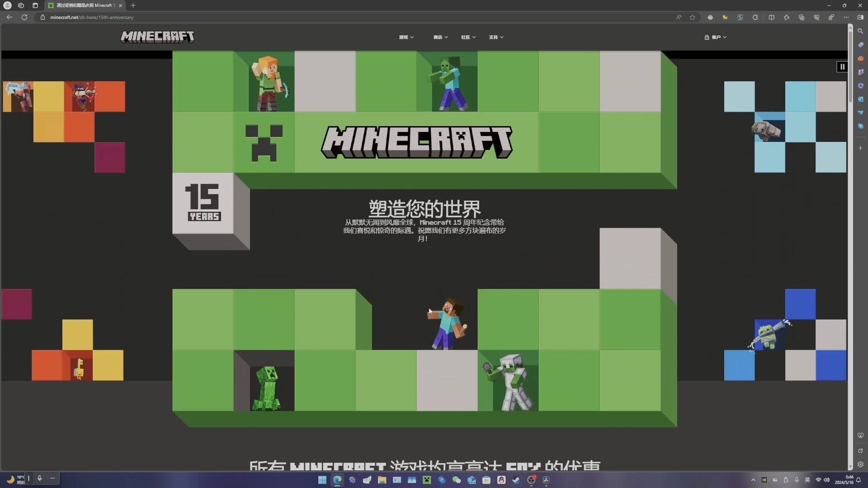The image size is (868, 488).
Task: Open Microsoft 365 in the sidebar
Action: tap(860, 85)
